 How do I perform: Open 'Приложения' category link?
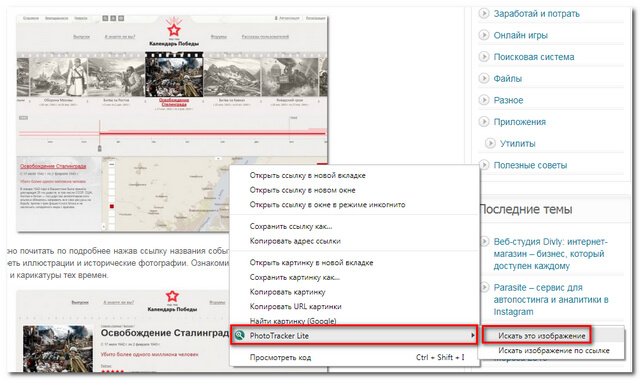(520, 122)
